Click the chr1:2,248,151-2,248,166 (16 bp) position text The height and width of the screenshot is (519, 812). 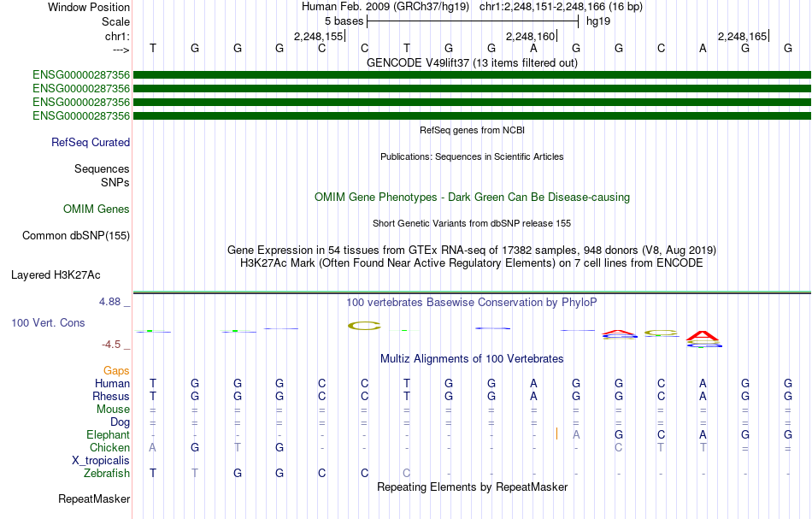click(561, 7)
